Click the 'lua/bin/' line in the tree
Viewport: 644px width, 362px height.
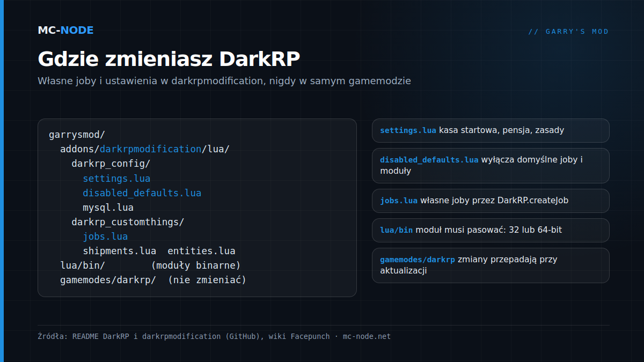pyautogui.click(x=83, y=265)
